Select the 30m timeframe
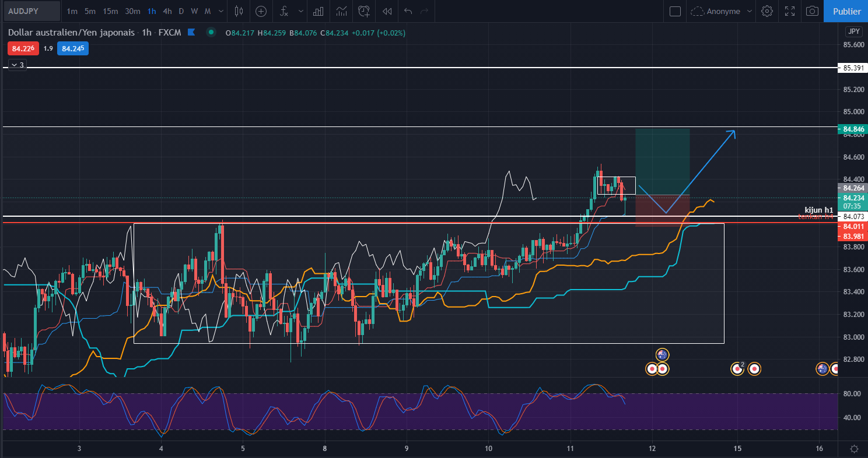 132,11
